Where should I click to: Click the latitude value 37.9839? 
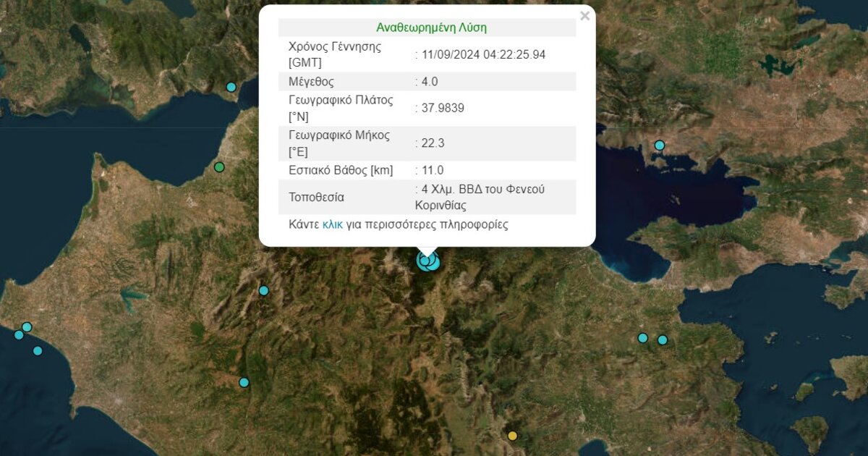point(443,109)
